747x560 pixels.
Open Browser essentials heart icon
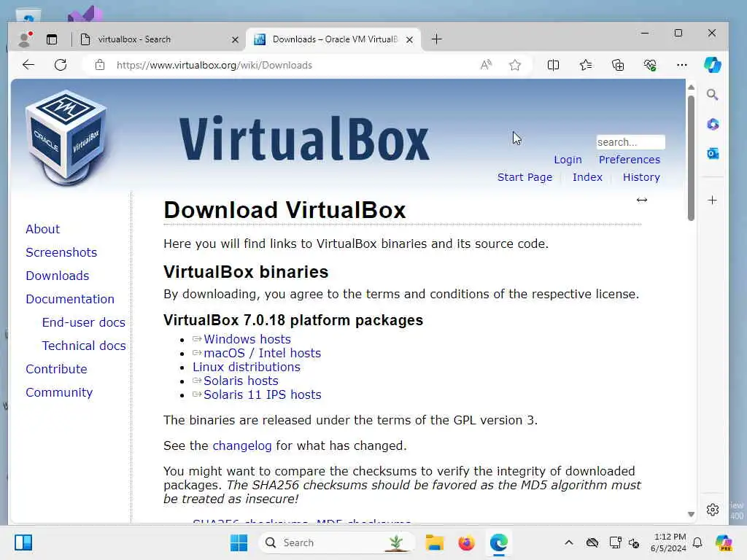pos(650,65)
